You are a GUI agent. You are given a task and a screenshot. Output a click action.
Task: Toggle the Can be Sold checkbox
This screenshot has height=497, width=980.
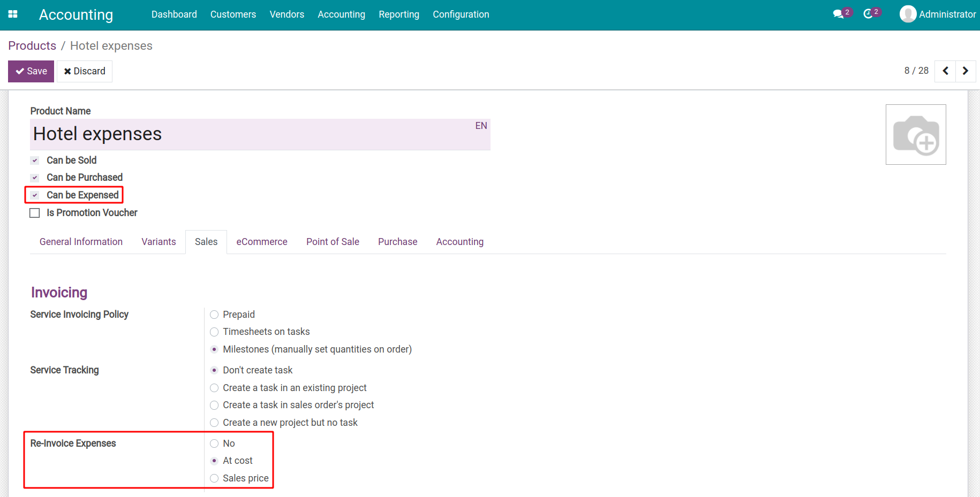pos(35,160)
